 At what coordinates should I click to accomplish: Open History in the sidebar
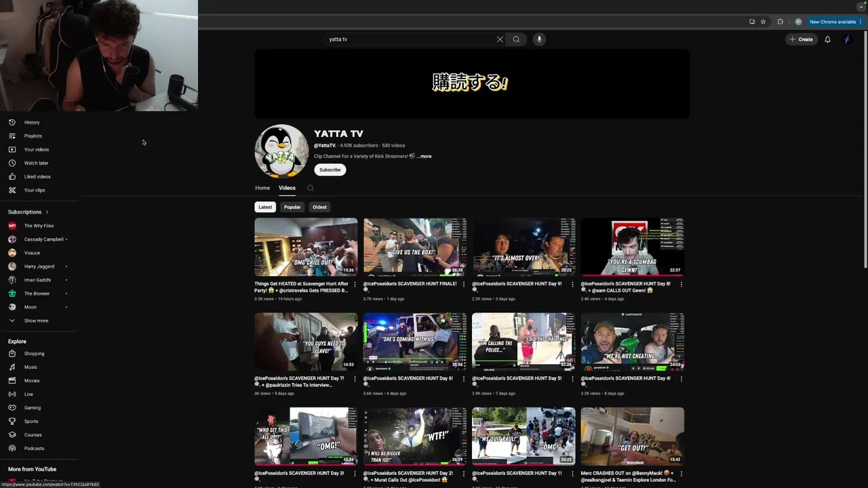pos(32,123)
